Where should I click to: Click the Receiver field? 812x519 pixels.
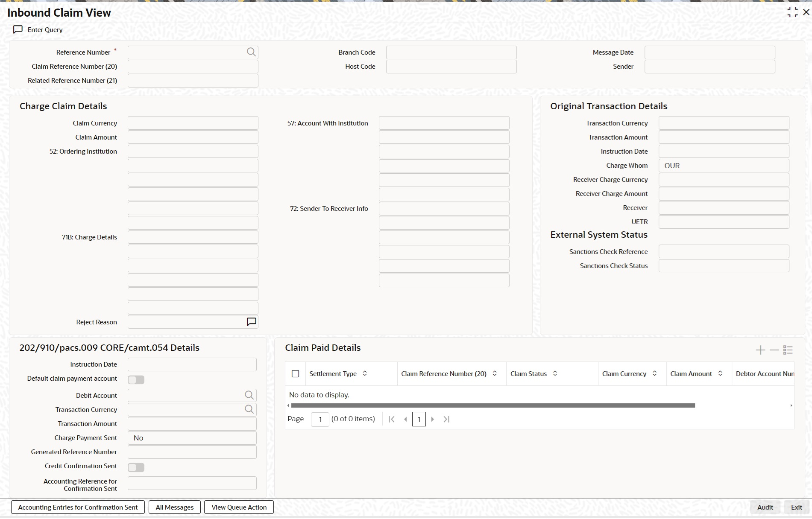[x=724, y=207]
